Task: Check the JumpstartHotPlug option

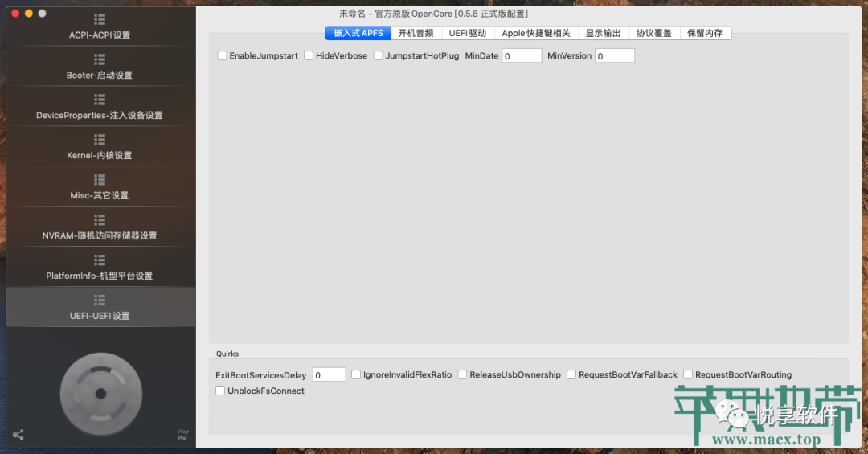Action: (x=378, y=55)
